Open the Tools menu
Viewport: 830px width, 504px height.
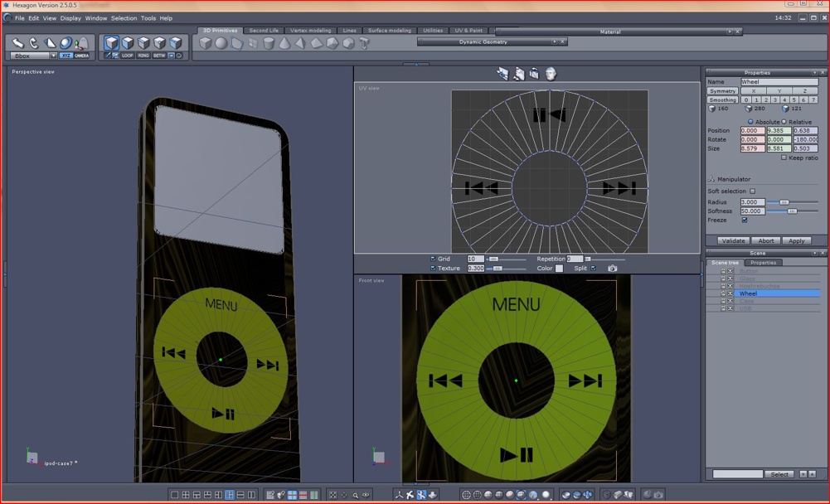(x=148, y=18)
